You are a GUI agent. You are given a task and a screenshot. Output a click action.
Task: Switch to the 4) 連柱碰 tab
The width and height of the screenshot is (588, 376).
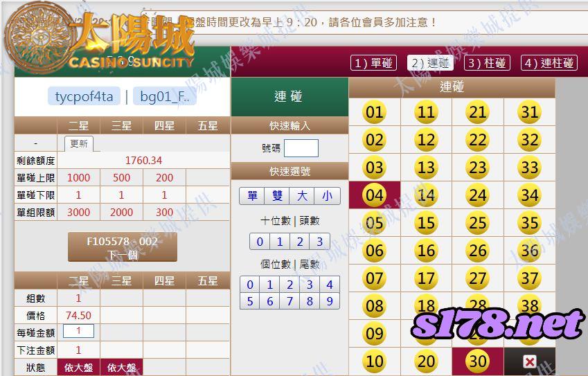click(x=549, y=63)
